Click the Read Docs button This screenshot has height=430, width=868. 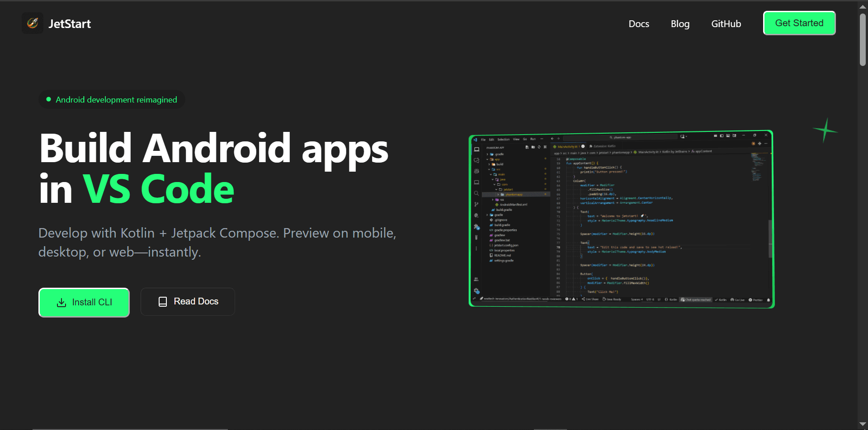coord(188,302)
